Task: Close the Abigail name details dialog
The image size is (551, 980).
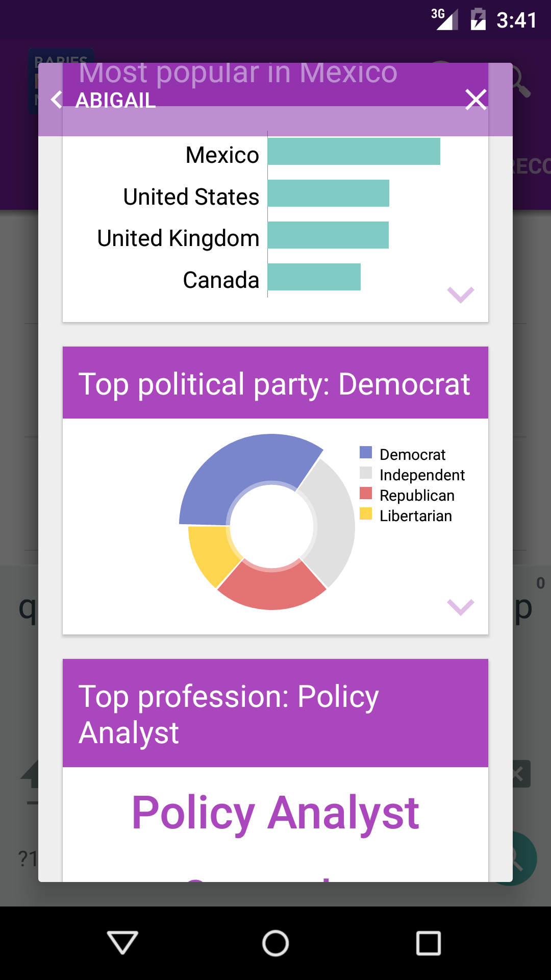Action: coord(475,100)
